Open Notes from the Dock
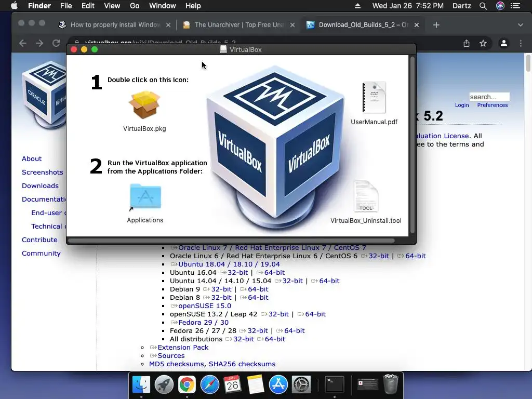The height and width of the screenshot is (399, 532). tap(256, 384)
